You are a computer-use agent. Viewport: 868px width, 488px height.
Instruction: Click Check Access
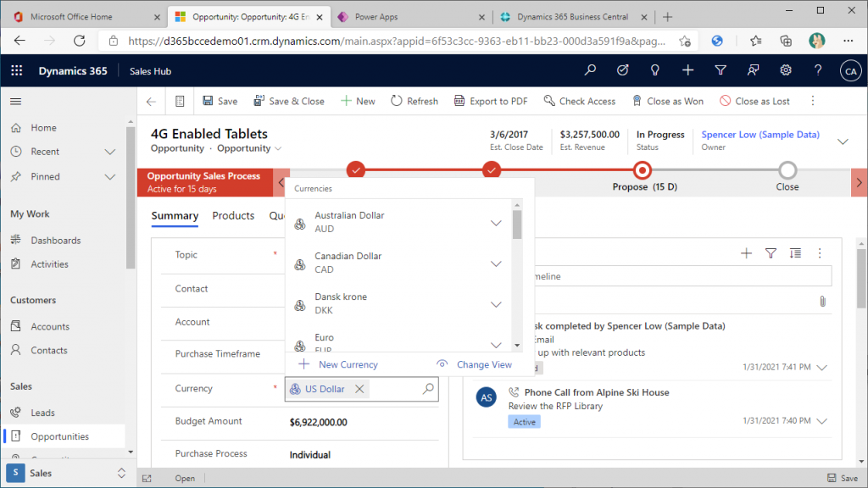click(x=579, y=102)
